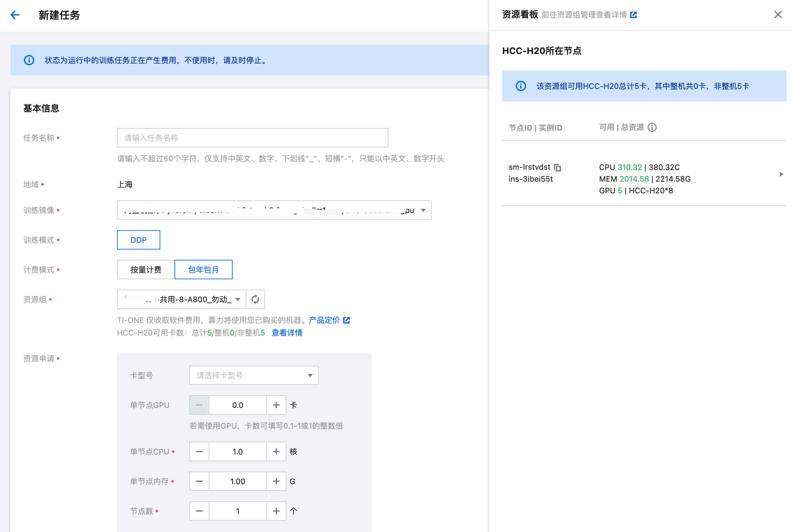Decrease 单节点CPU with the minus button

tap(199, 452)
